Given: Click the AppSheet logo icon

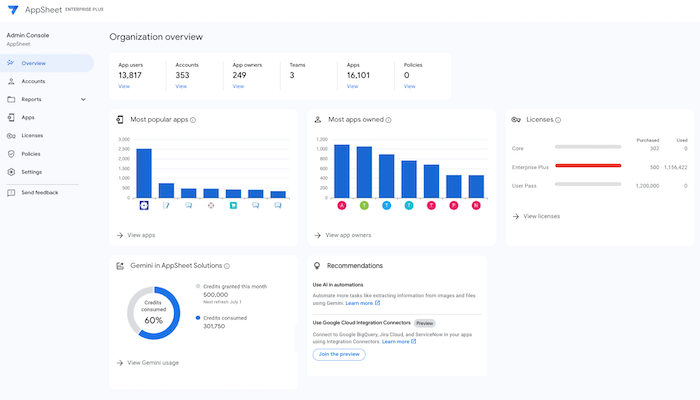Looking at the screenshot, I should click(x=13, y=10).
